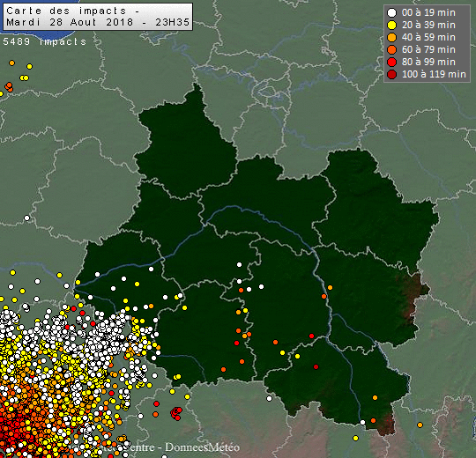Click the yellow impact dot at bottom right

click(x=355, y=438)
